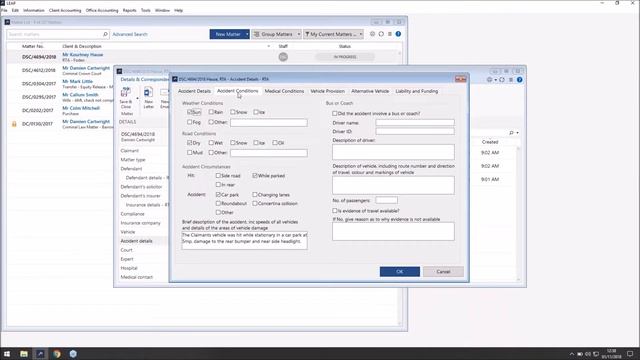This screenshot has height=360, width=640.
Task: Open blue help icon in Matter List
Action: [398, 34]
